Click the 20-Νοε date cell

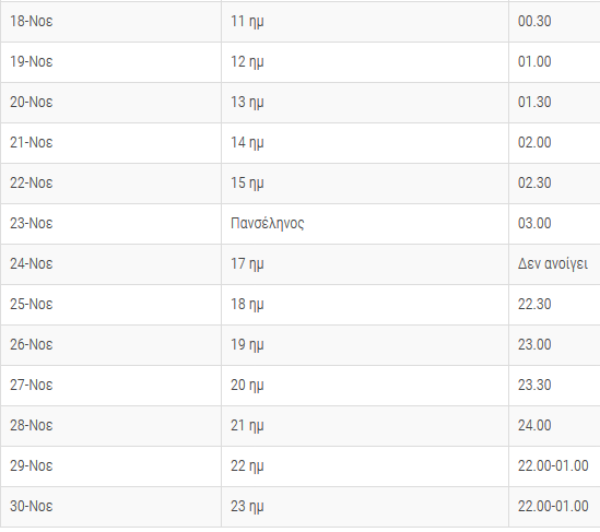(111, 103)
